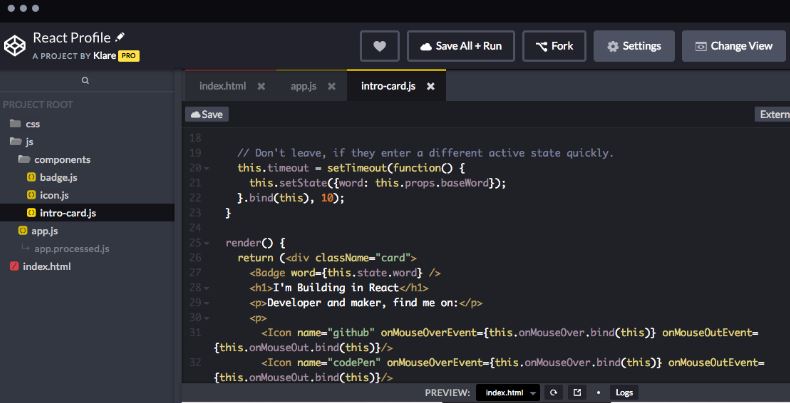
Task: Switch to the app.js editor tab
Action: [303, 86]
